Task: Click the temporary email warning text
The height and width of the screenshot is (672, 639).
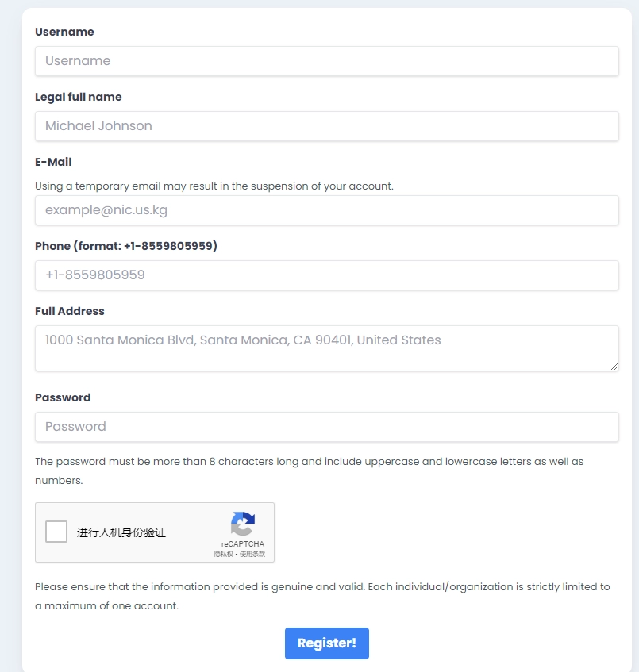Action: (x=214, y=186)
